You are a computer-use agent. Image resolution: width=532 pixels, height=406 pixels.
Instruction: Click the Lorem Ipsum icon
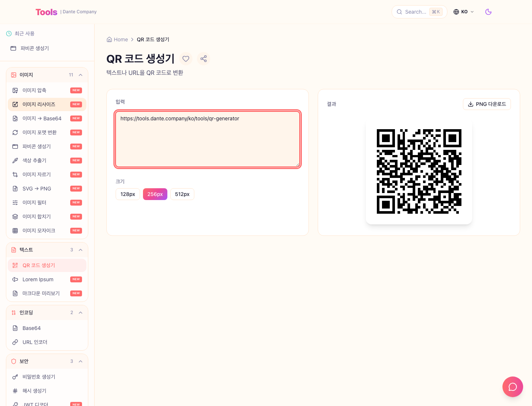[x=15, y=279]
